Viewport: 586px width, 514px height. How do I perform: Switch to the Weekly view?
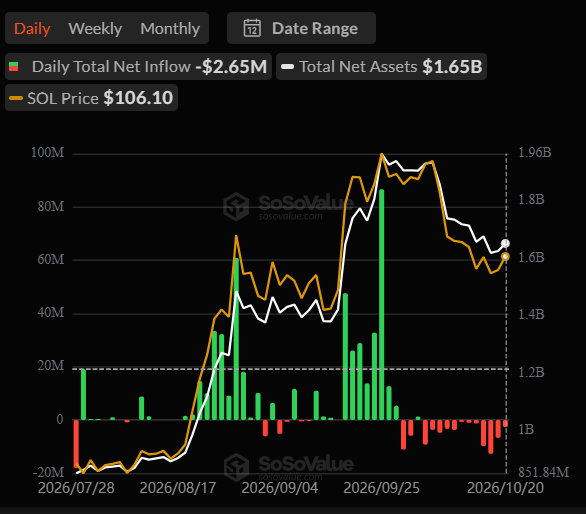[95, 28]
